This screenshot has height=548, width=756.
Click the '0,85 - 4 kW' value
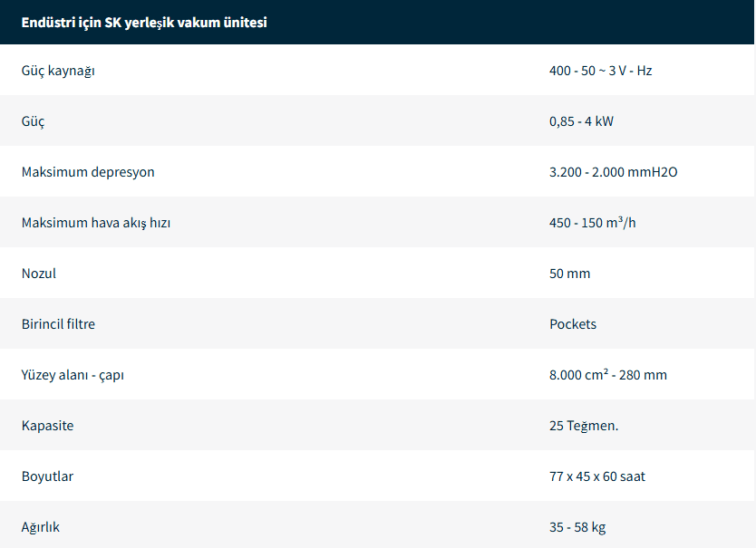581,121
